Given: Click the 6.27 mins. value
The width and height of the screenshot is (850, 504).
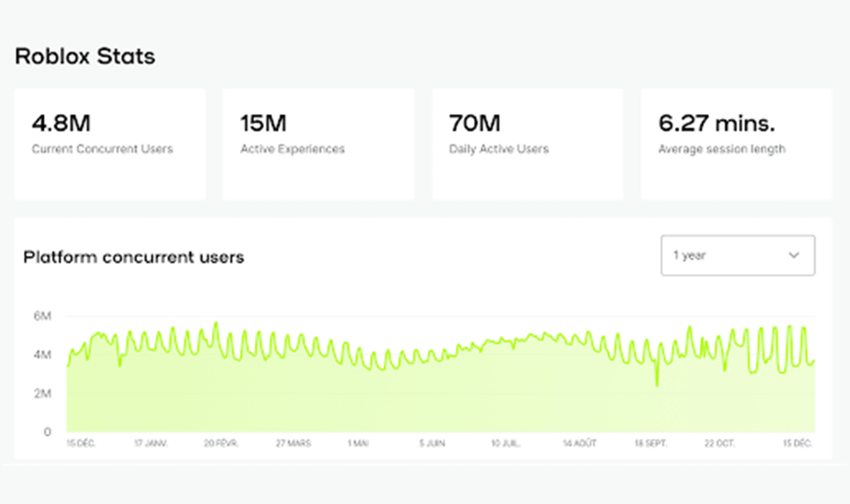Looking at the screenshot, I should pos(716,123).
